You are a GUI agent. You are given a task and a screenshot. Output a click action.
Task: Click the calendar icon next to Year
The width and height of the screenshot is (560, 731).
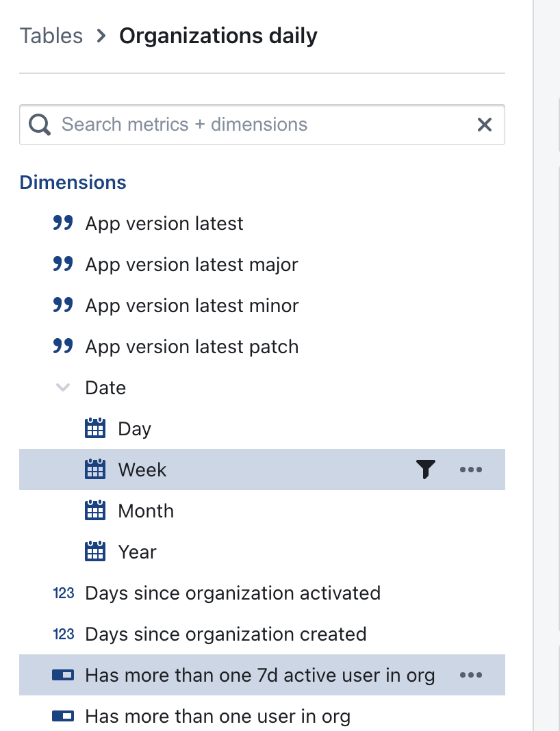(95, 552)
